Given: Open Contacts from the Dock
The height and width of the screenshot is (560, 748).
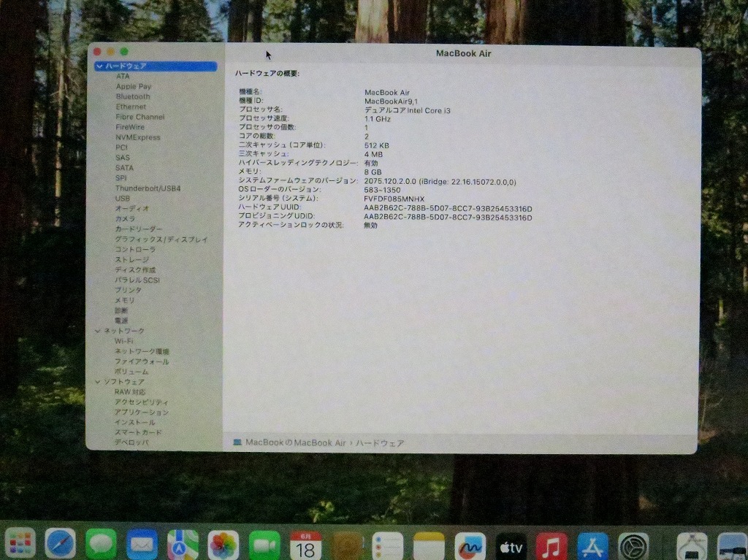Looking at the screenshot, I should click(x=346, y=544).
